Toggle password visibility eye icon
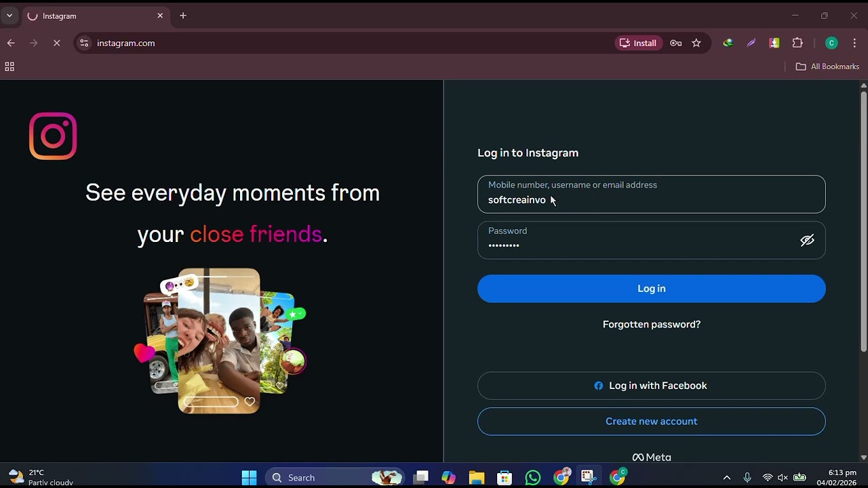 click(807, 241)
